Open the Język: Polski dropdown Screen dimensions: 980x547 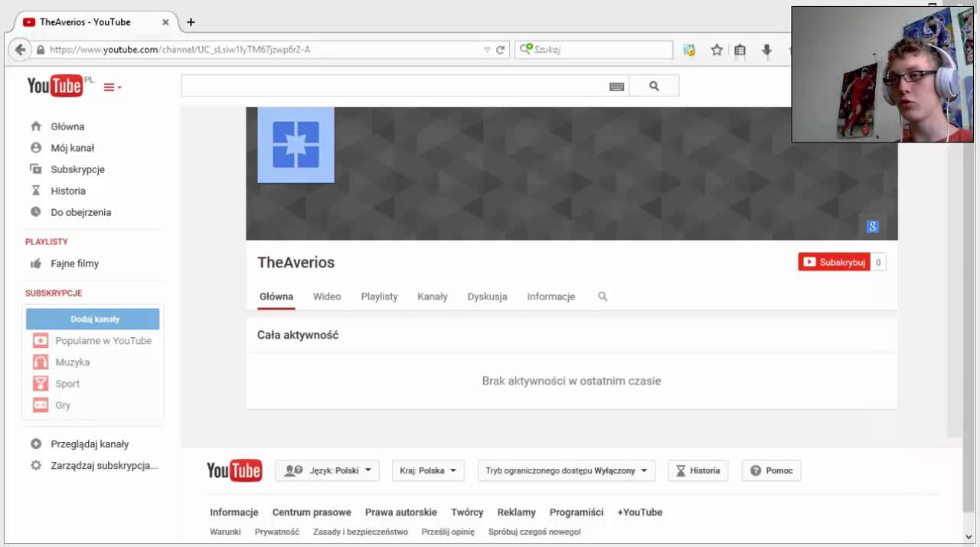[x=327, y=470]
